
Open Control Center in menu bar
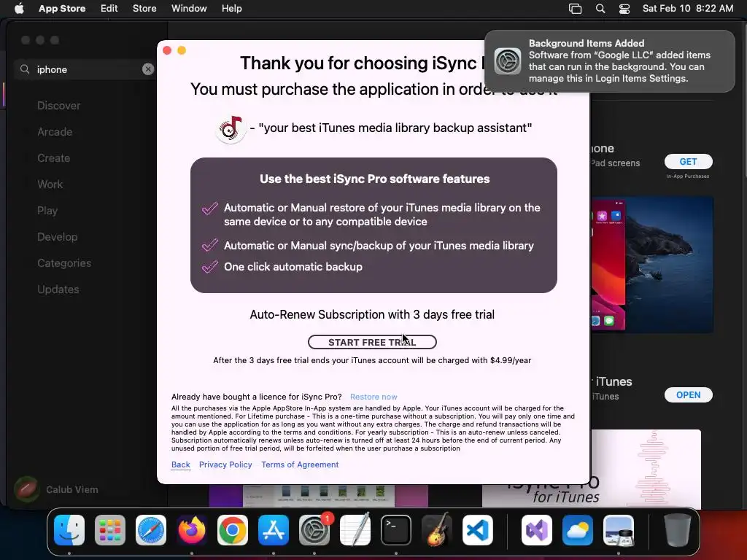[x=624, y=9]
